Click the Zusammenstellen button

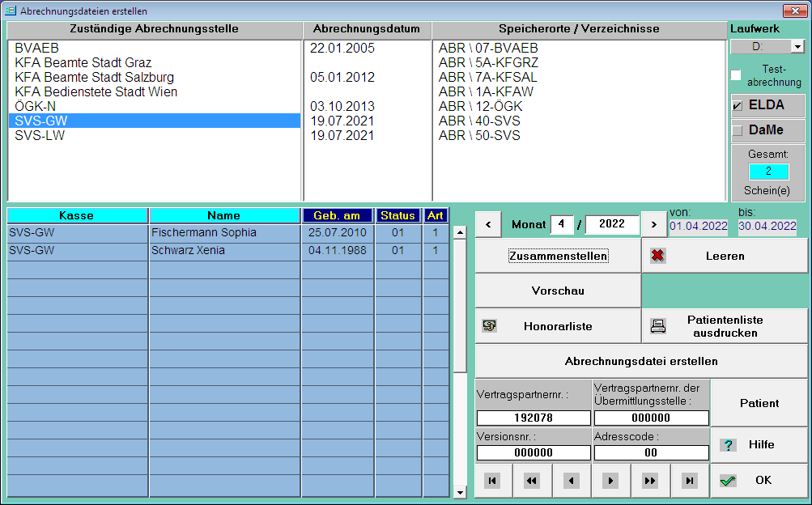[558, 256]
